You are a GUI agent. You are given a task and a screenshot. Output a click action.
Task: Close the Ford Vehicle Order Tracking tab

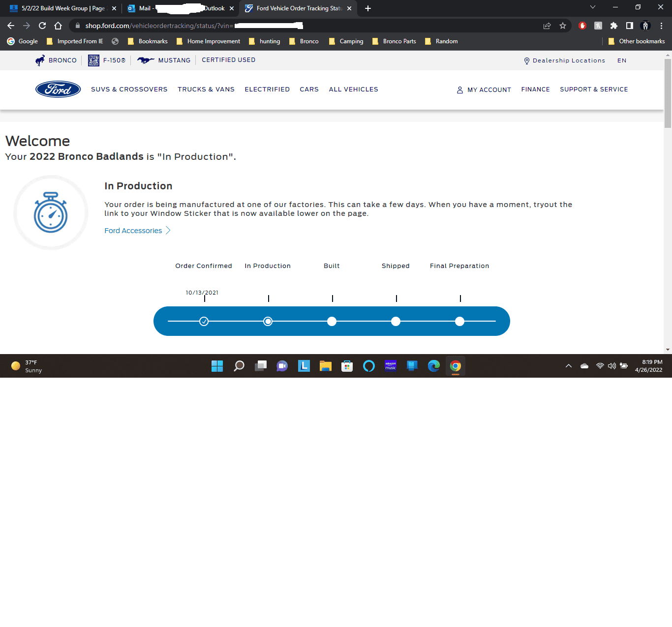point(349,8)
